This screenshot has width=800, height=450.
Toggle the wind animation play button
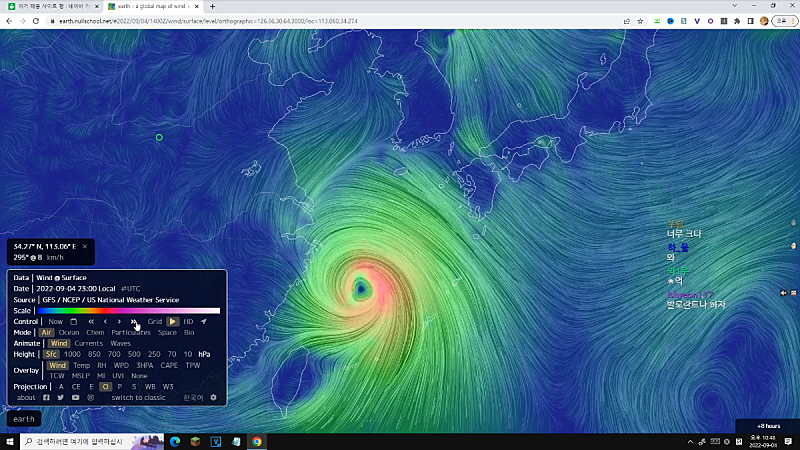click(x=172, y=321)
